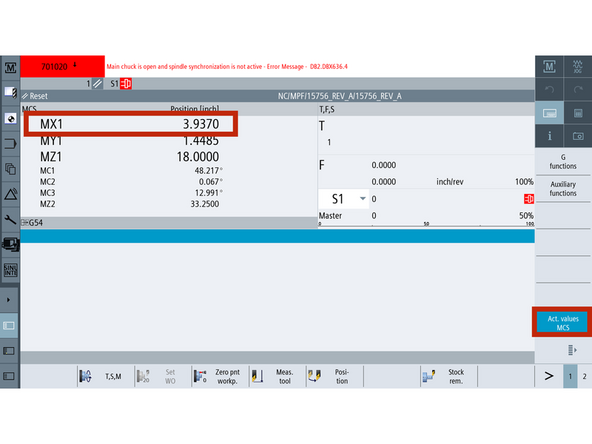Click the SINUMERIK Integrate icon
592x444 pixels.
[x=10, y=270]
